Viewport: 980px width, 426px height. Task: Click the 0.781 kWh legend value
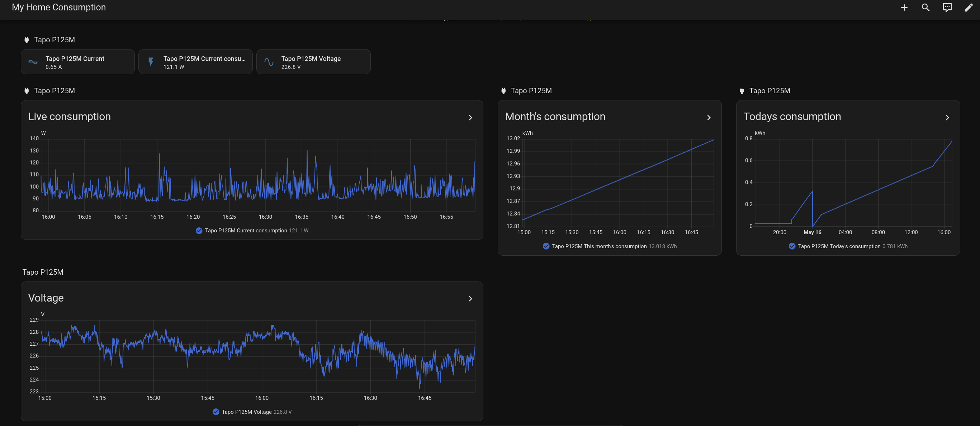(x=895, y=246)
